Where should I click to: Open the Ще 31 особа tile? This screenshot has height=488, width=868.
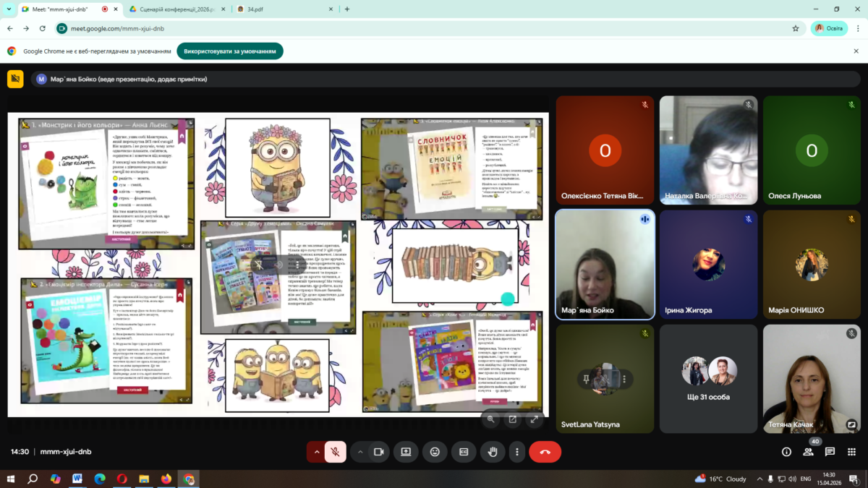[x=708, y=378]
